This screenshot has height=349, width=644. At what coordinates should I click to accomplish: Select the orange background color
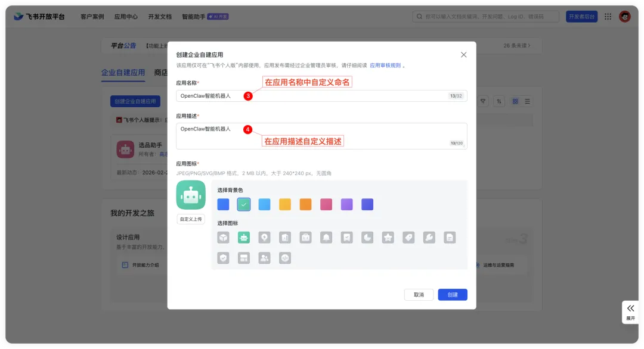305,204
